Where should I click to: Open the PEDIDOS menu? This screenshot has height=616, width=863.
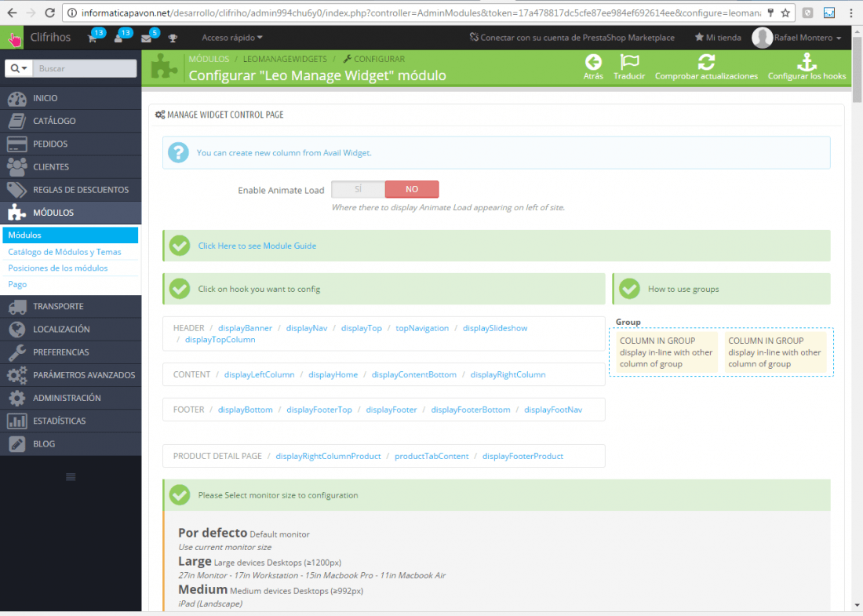click(71, 144)
